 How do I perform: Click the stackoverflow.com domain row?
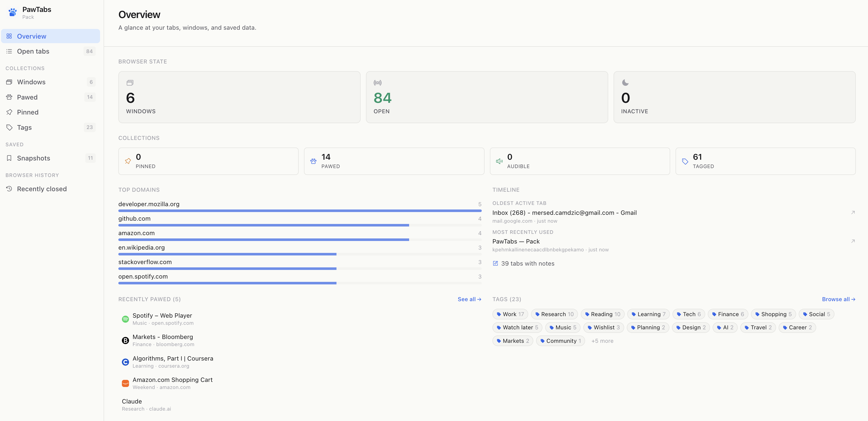300,265
